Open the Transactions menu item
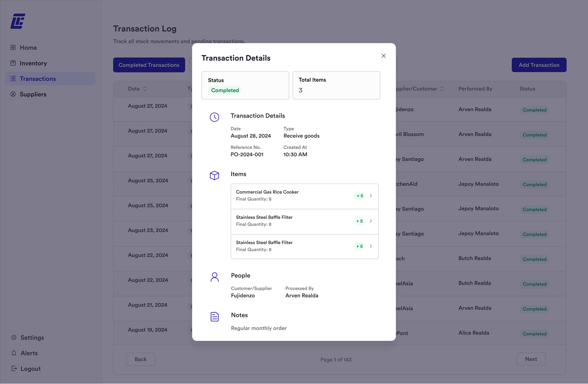Image resolution: width=588 pixels, height=384 pixels. tap(50, 79)
